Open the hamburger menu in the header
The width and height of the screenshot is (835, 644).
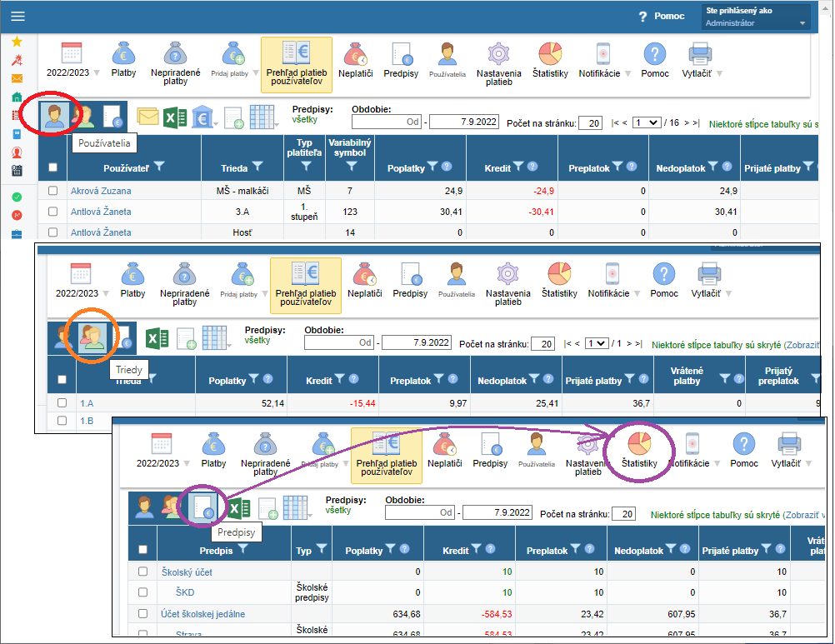pyautogui.click(x=17, y=16)
